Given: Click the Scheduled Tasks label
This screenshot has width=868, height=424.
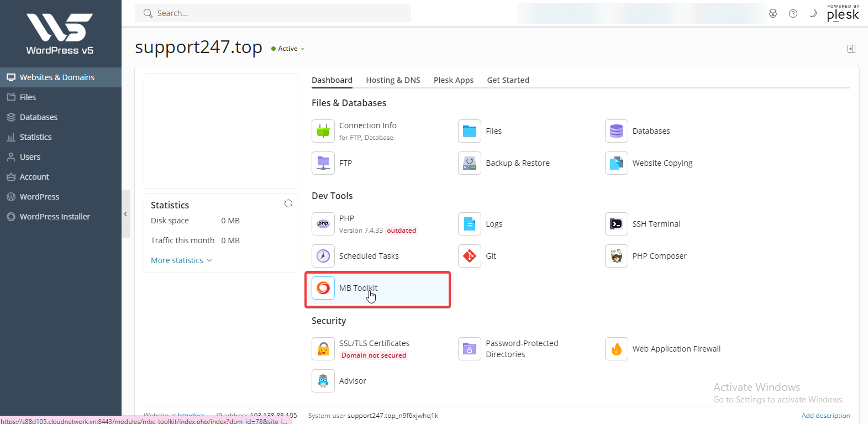Looking at the screenshot, I should (x=369, y=256).
